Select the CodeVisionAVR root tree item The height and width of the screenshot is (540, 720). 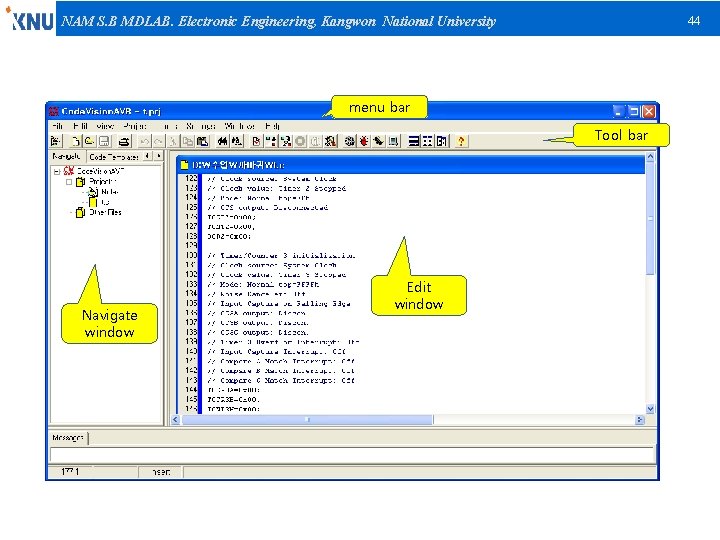click(101, 171)
